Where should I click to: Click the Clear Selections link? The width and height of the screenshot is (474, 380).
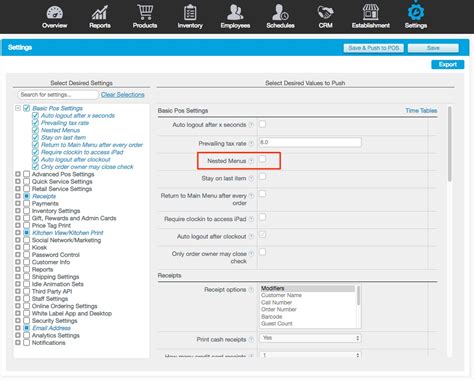(x=123, y=95)
